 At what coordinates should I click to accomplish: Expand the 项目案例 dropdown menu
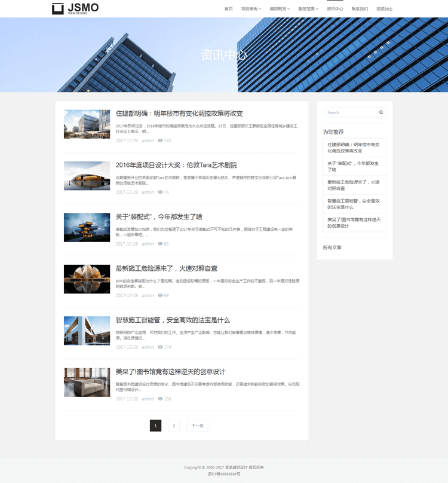click(x=251, y=9)
